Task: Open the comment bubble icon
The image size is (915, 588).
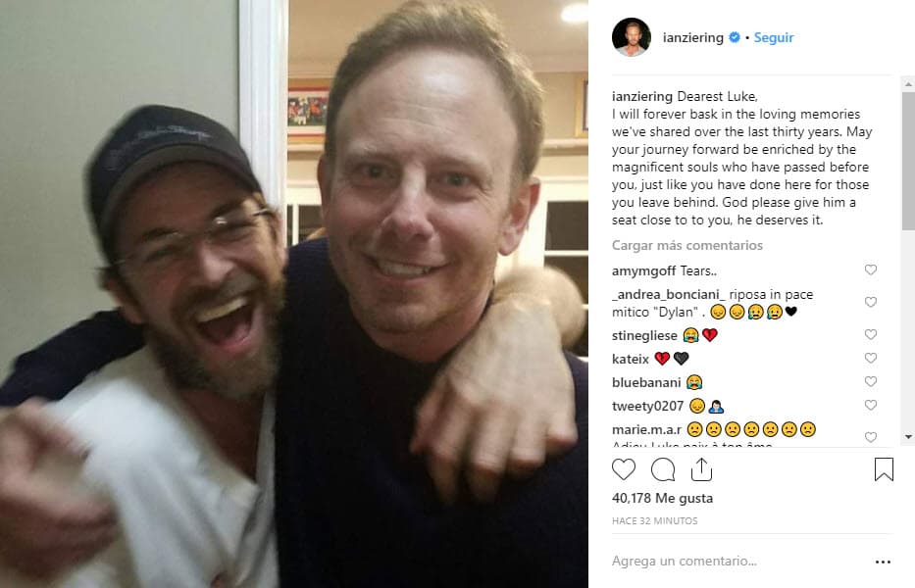Action: point(663,470)
